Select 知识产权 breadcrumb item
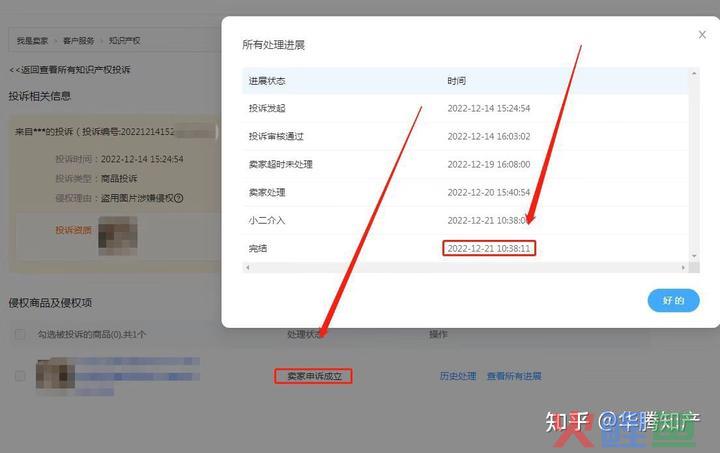Image resolution: width=720 pixels, height=453 pixels. coord(124,41)
